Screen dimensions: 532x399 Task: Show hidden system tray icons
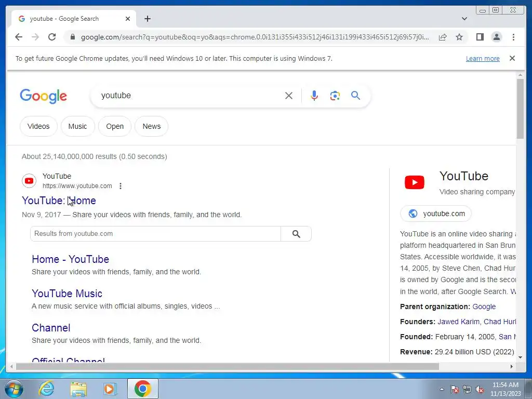click(x=442, y=389)
